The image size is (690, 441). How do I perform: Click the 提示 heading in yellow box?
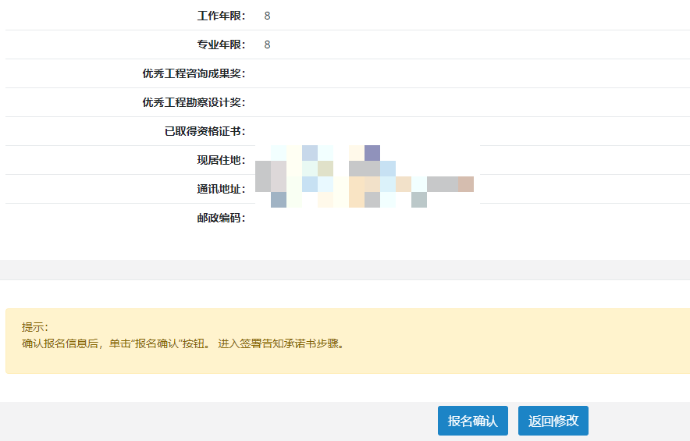coord(35,327)
